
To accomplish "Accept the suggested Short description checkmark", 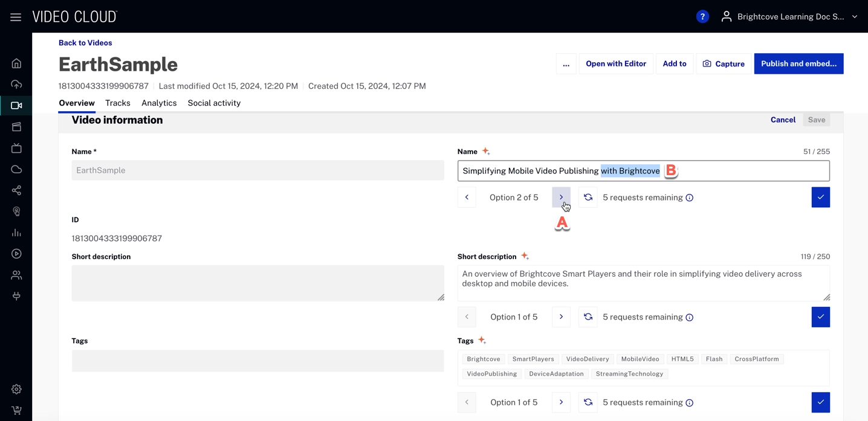I will tap(820, 317).
